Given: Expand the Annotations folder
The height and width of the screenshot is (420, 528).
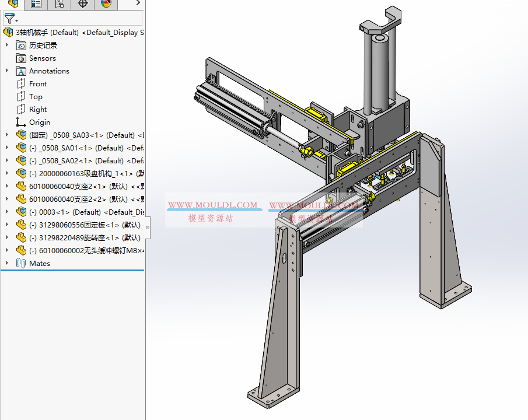Looking at the screenshot, I should (x=5, y=71).
